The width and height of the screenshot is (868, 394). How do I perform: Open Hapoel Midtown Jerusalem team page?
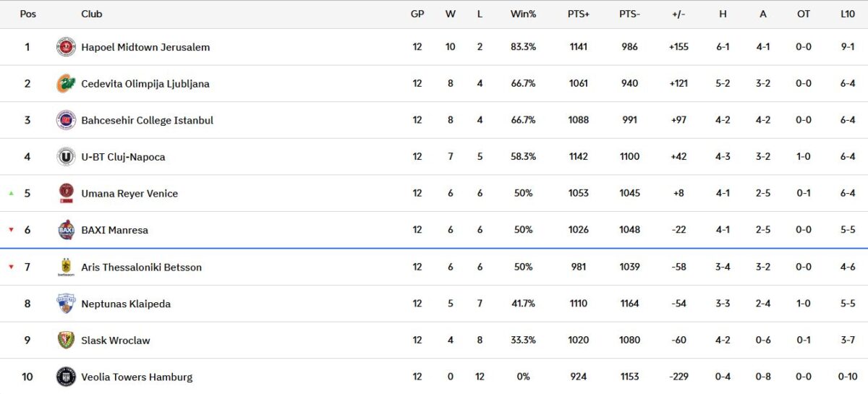point(145,47)
